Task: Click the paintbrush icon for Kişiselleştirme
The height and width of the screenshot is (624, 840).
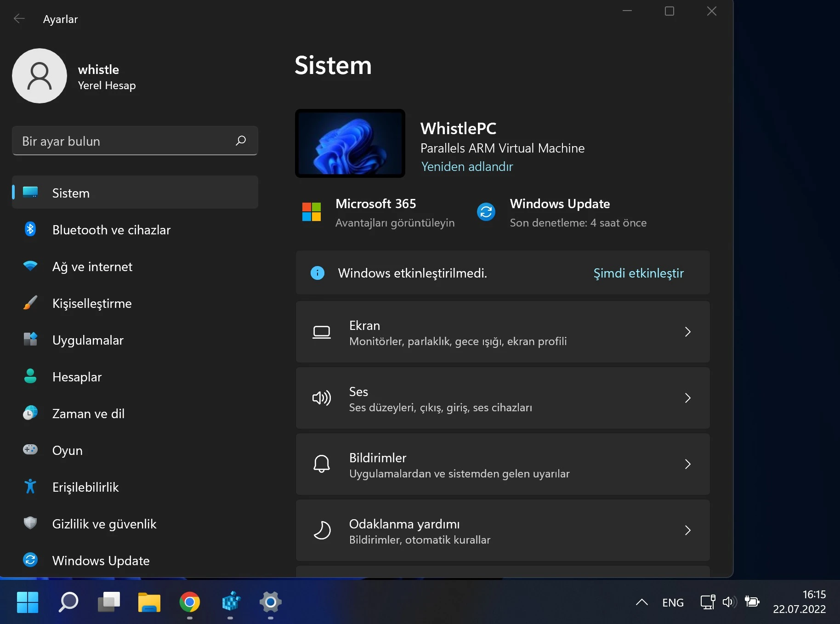Action: click(30, 302)
